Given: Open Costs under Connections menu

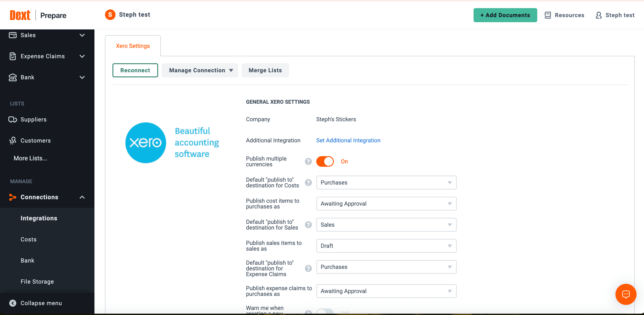Looking at the screenshot, I should [x=29, y=239].
